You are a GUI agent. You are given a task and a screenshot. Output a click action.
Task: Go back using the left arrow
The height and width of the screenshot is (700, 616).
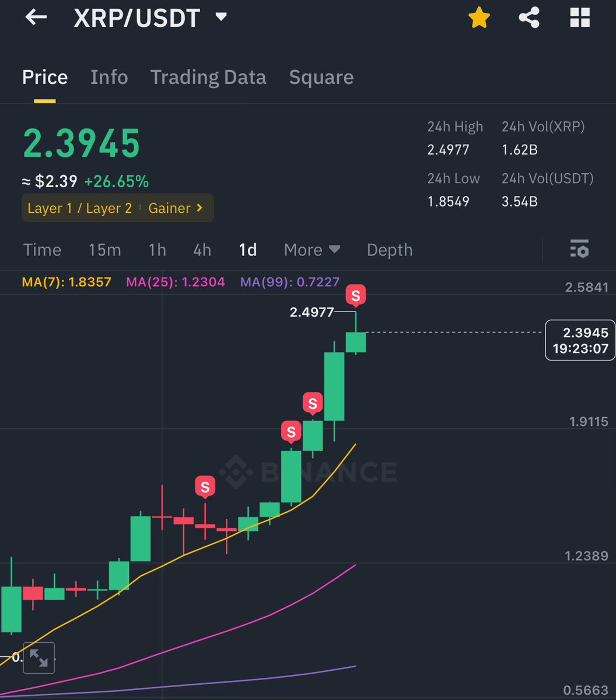point(36,17)
